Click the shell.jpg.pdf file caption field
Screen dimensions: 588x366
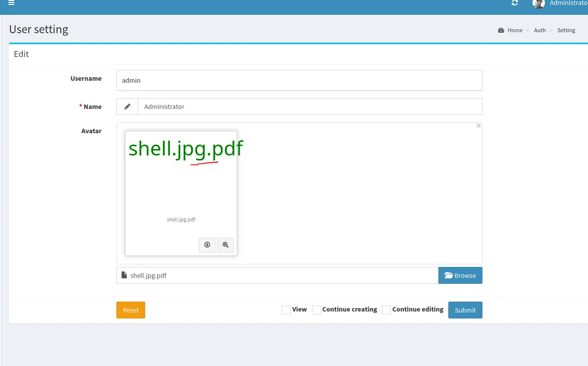(x=277, y=276)
